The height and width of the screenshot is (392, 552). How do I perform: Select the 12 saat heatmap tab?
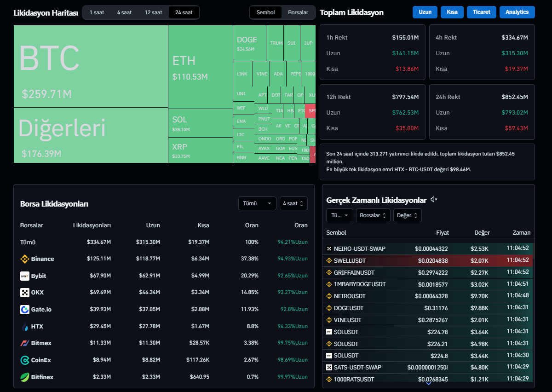pos(153,12)
